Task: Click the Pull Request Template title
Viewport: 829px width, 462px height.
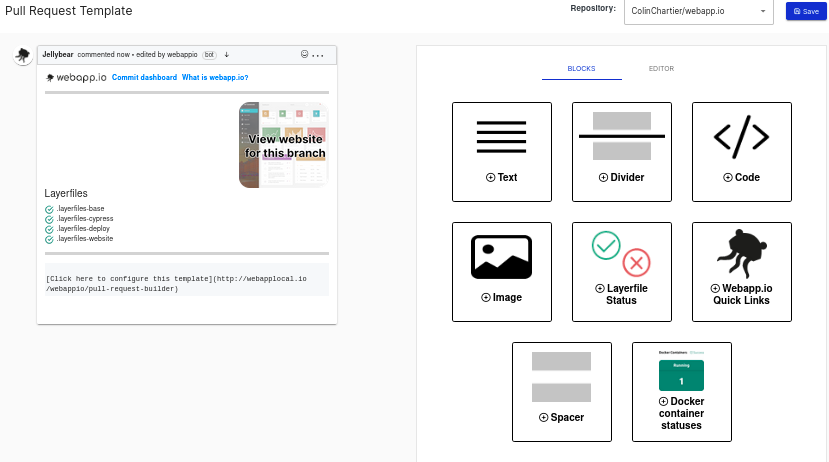Action: click(69, 11)
